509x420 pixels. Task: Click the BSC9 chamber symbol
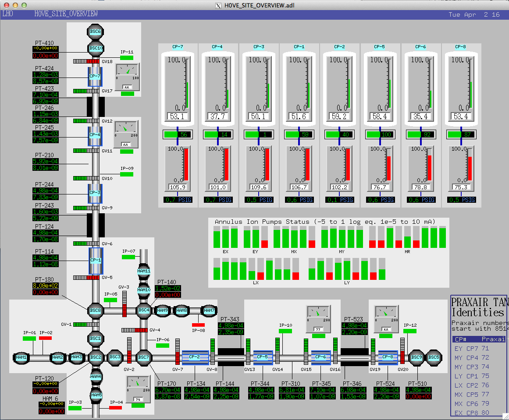[x=416, y=357]
